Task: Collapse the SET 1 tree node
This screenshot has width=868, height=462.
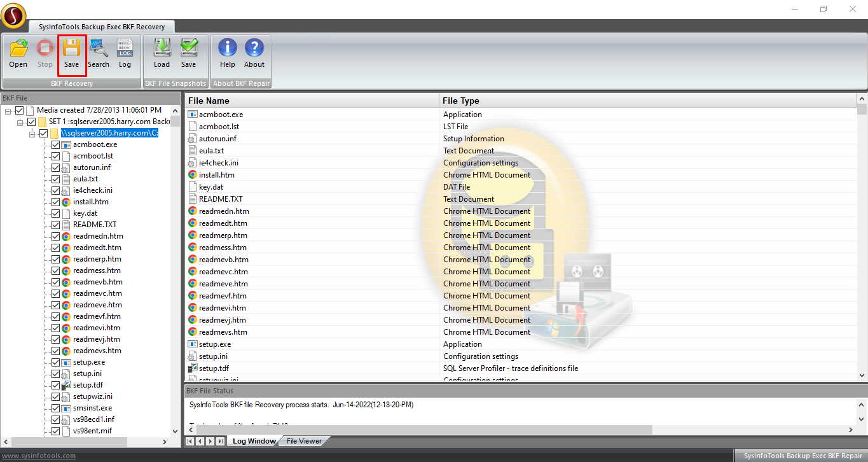Action: [x=20, y=122]
